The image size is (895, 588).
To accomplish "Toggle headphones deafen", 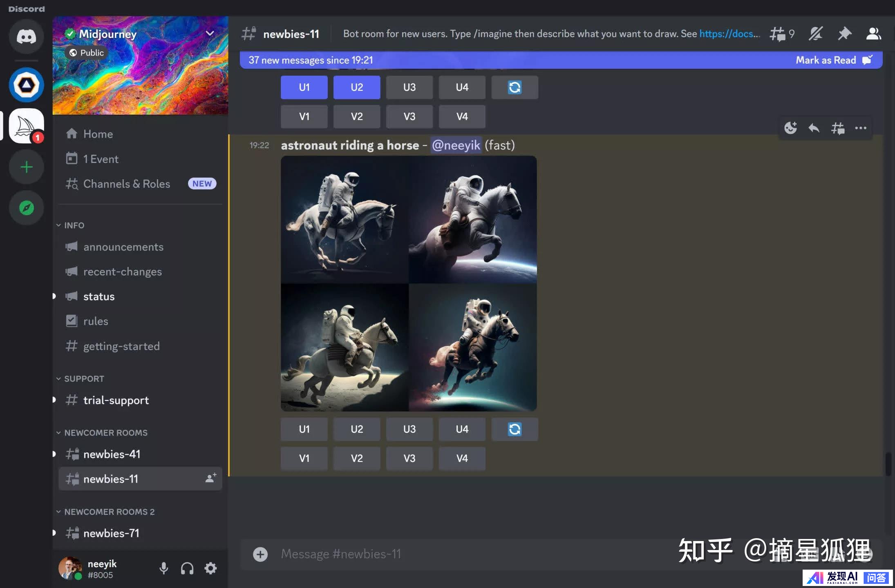I will [187, 568].
